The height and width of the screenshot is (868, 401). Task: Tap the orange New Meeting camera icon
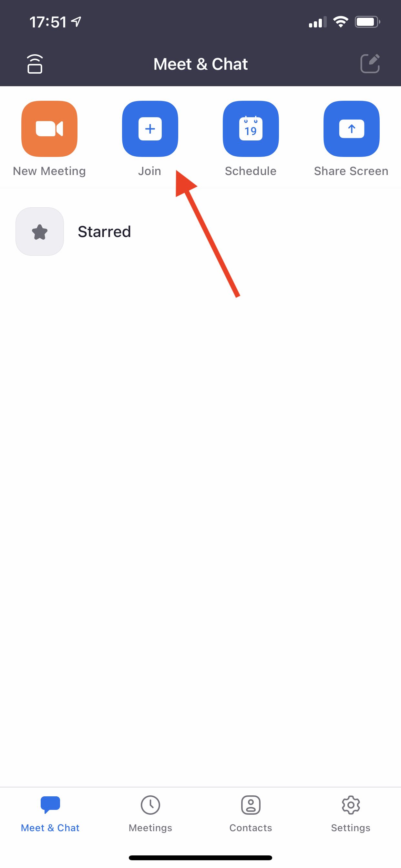click(49, 129)
